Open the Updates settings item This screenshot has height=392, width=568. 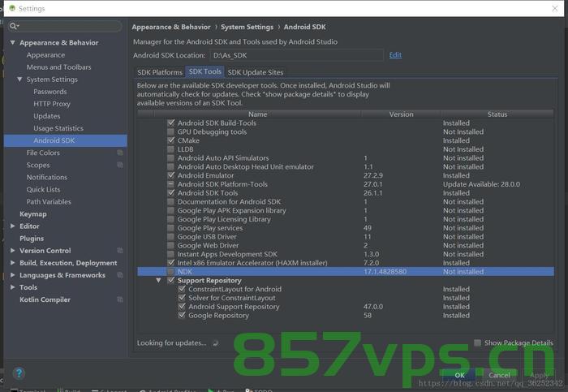pyautogui.click(x=47, y=116)
